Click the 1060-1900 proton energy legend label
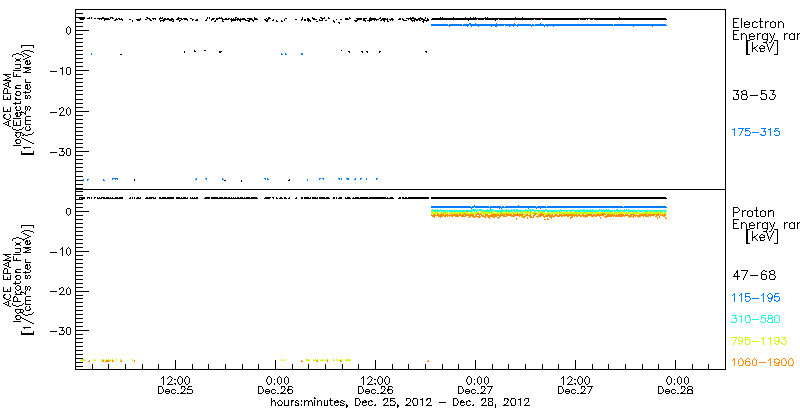The height and width of the screenshot is (410, 800). click(762, 363)
